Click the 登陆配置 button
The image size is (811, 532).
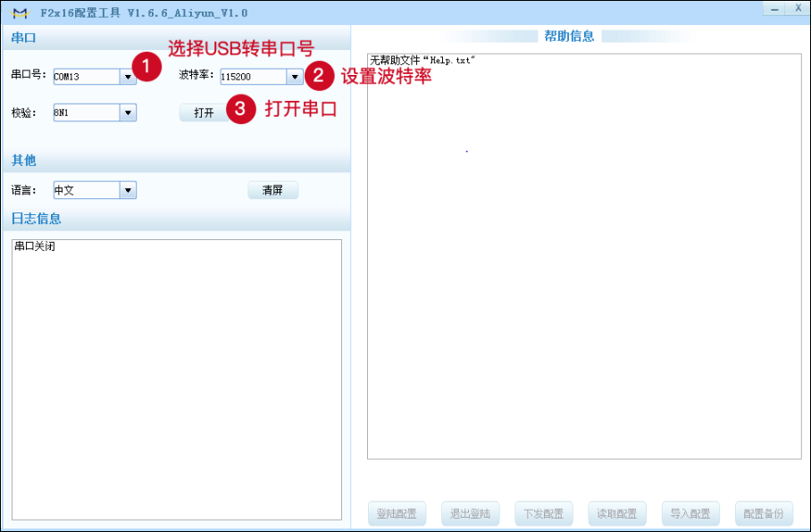click(x=397, y=513)
